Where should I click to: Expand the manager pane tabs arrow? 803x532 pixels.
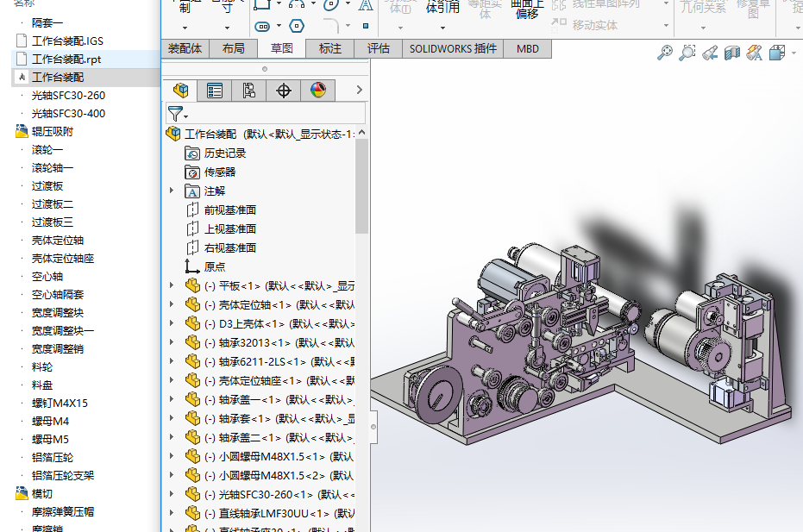[x=359, y=90]
